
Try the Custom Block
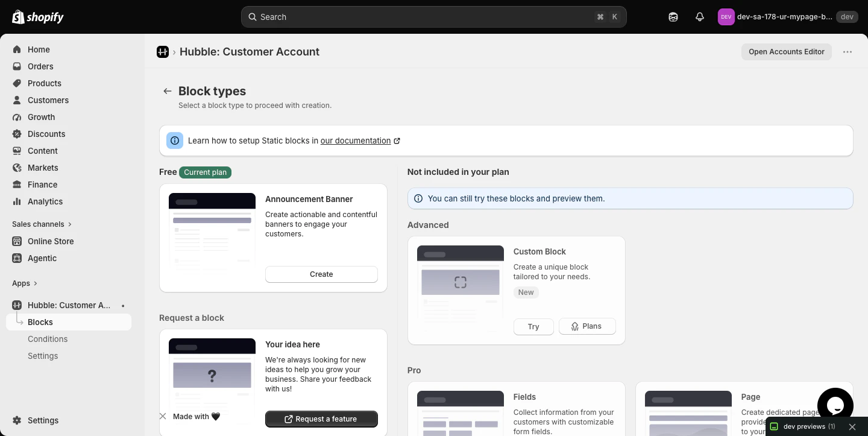coord(533,326)
